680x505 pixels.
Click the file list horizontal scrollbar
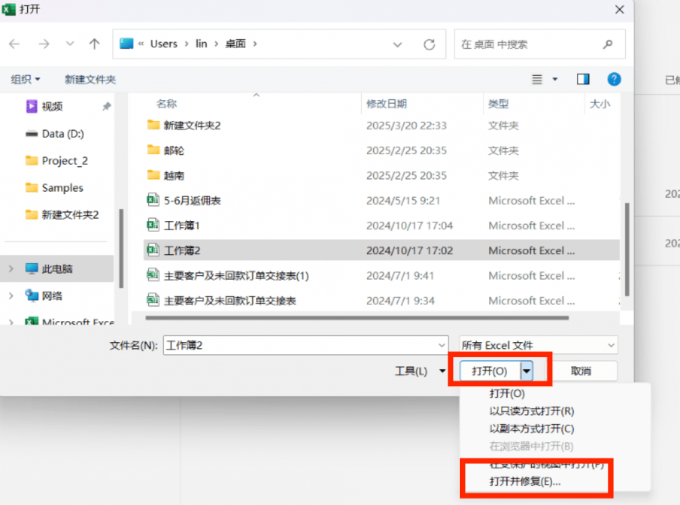point(357,318)
